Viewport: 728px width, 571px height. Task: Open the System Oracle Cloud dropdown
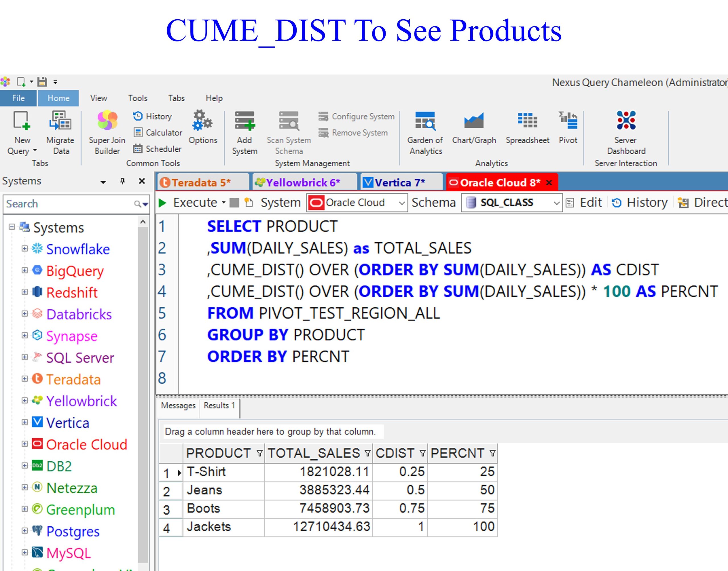[x=402, y=203]
